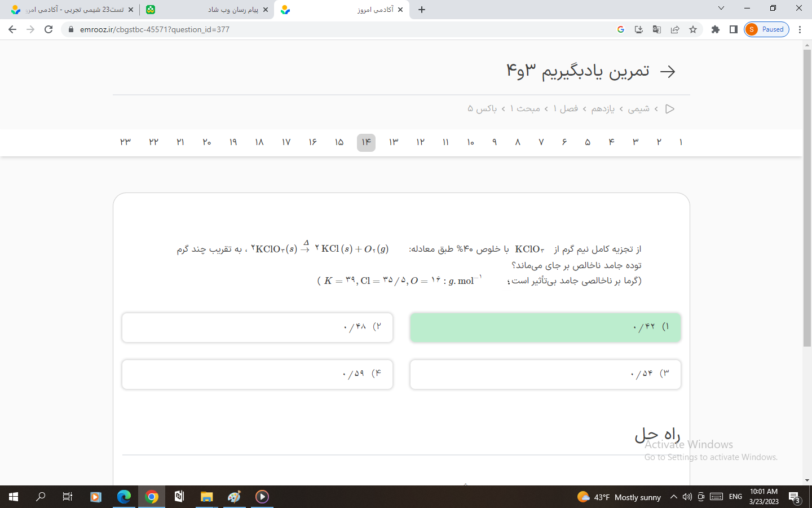
Task: Open the Chrome three-dot menu
Action: point(800,29)
